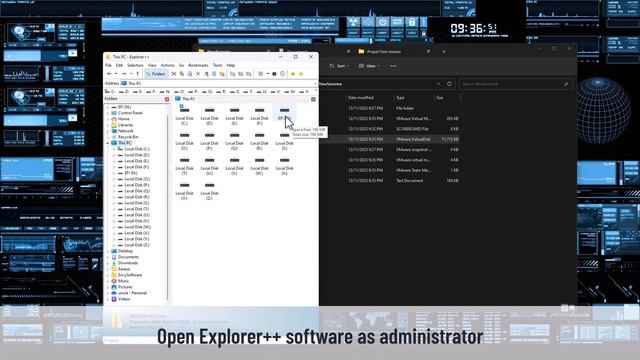
Task: Expand the Documents node in Folders tree
Action: coord(108,257)
